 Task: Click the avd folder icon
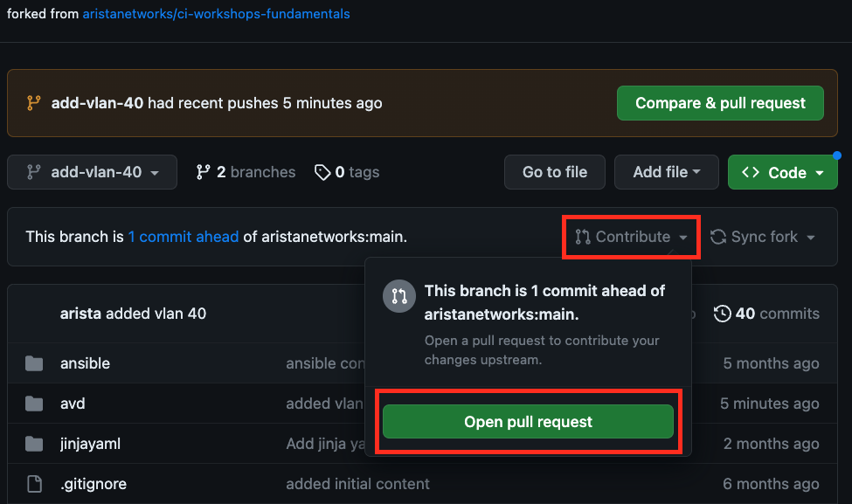tap(34, 404)
